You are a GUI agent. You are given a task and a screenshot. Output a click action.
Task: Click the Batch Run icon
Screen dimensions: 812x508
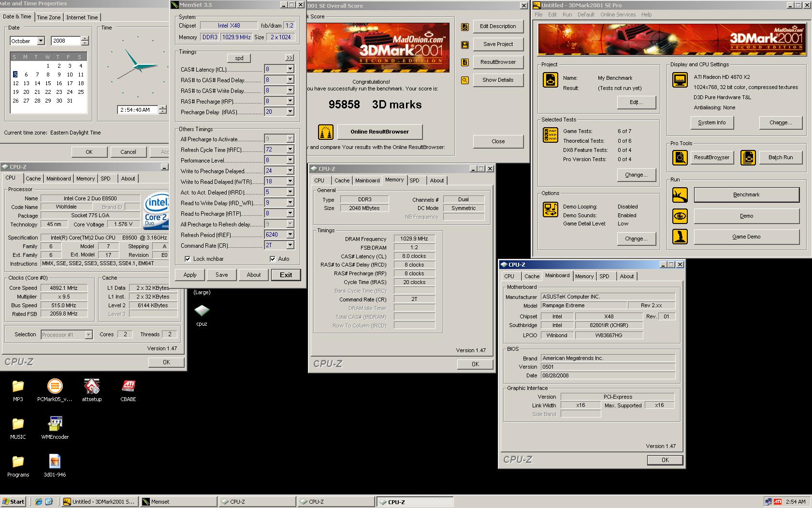click(748, 158)
